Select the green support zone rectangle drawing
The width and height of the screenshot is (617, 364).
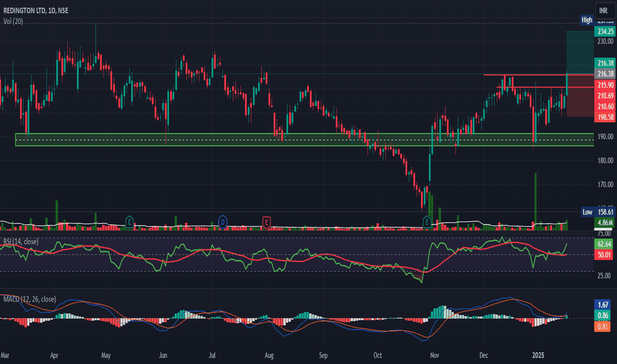(305, 140)
